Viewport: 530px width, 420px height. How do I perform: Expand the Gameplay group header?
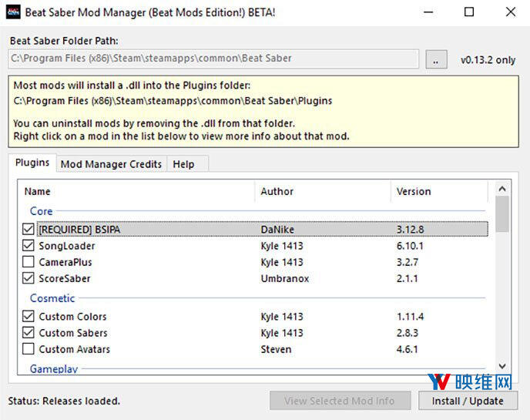point(54,369)
